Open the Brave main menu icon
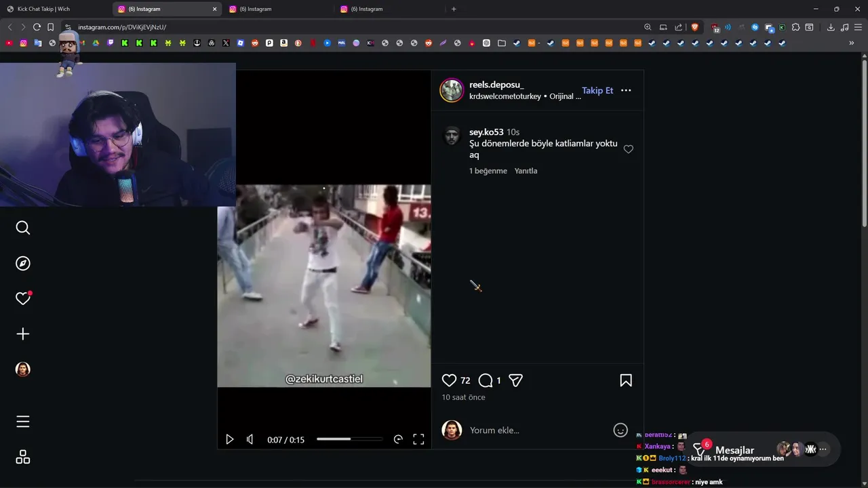The width and height of the screenshot is (868, 488). click(859, 27)
